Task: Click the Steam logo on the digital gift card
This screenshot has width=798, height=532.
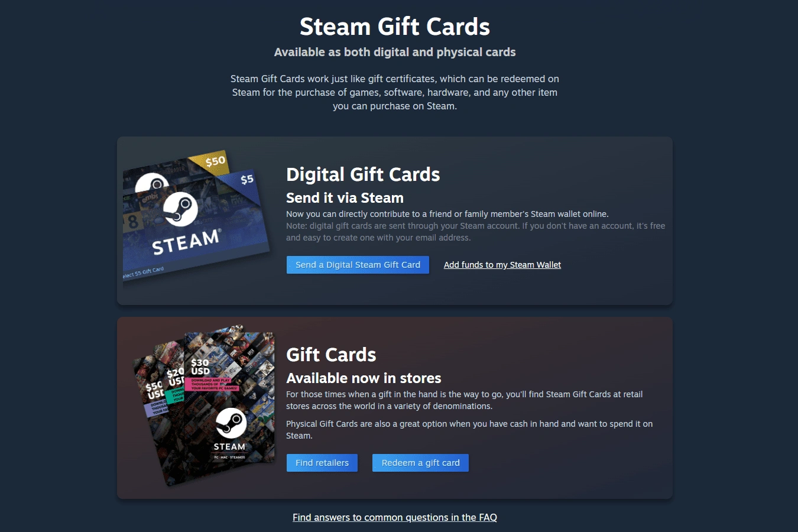Action: 180,209
